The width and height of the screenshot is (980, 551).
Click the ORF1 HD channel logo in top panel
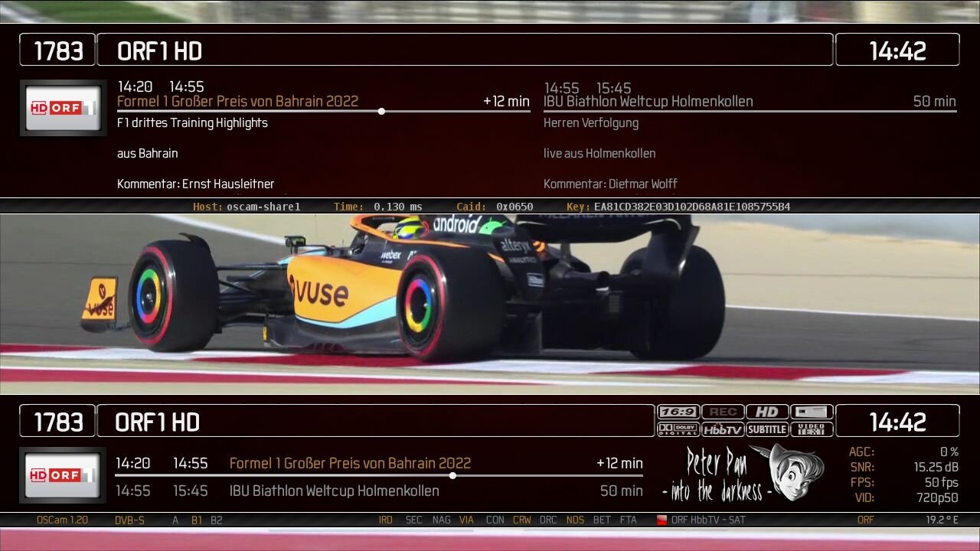coord(63,108)
